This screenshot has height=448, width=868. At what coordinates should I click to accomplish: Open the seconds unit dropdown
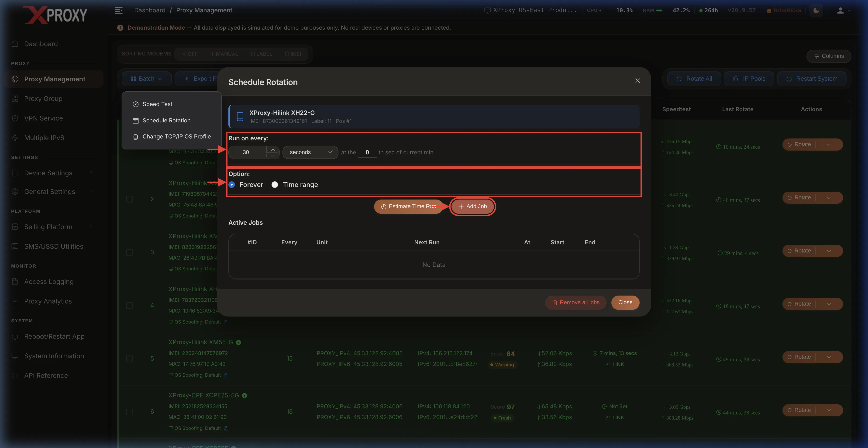click(310, 152)
